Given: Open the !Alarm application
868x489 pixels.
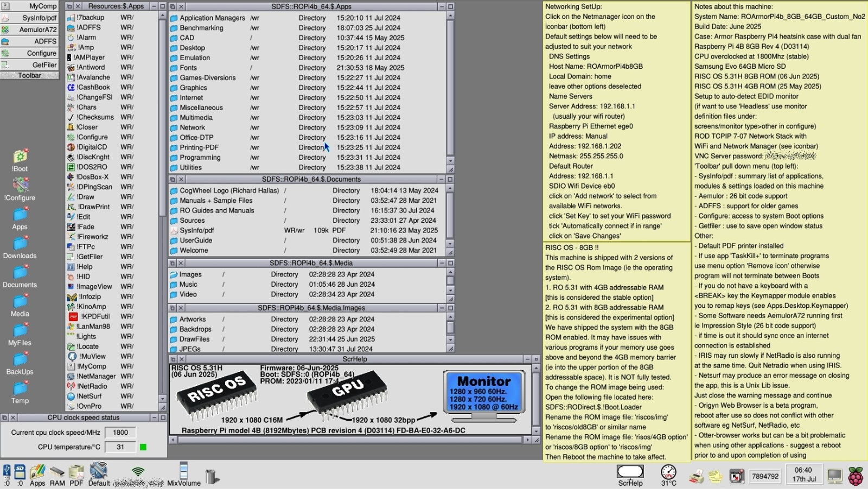Looking at the screenshot, I should click(81, 37).
